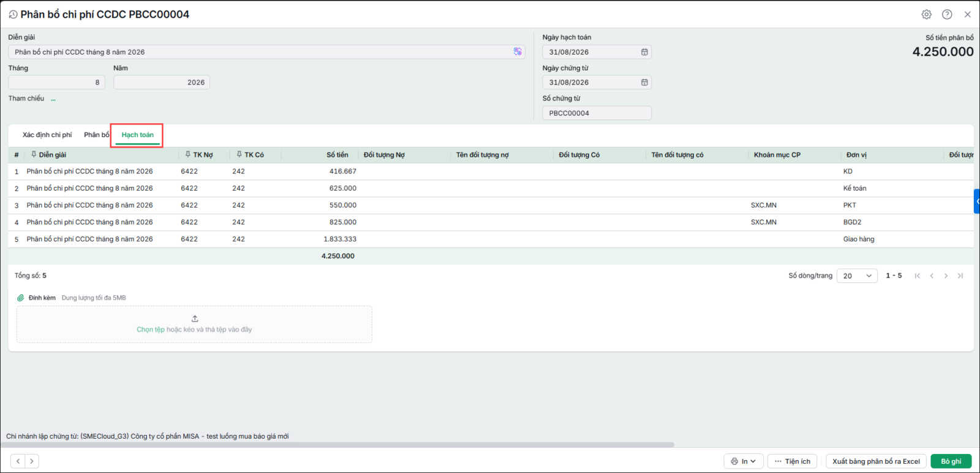Click Xuất bảng phân bổ ra Excel
The image size is (980, 473).
coord(876,461)
